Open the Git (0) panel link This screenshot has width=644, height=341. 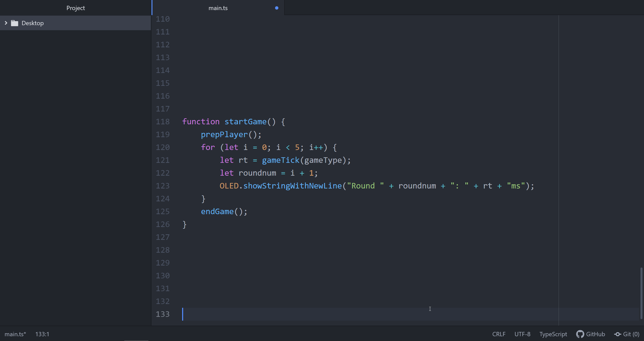tap(631, 334)
